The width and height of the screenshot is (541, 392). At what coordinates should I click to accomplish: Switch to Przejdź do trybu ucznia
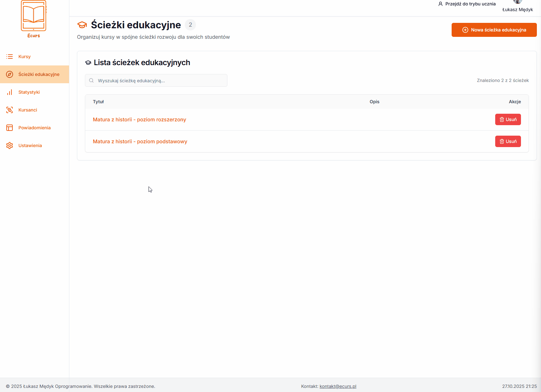pos(470,4)
